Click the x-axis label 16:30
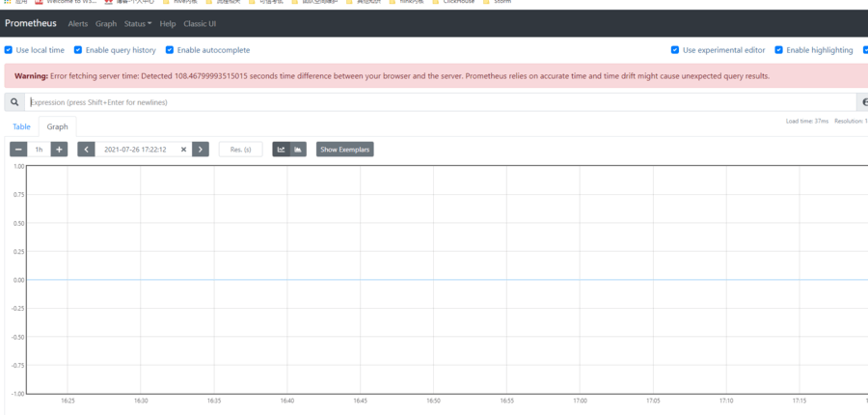The image size is (868, 415). pyautogui.click(x=141, y=400)
